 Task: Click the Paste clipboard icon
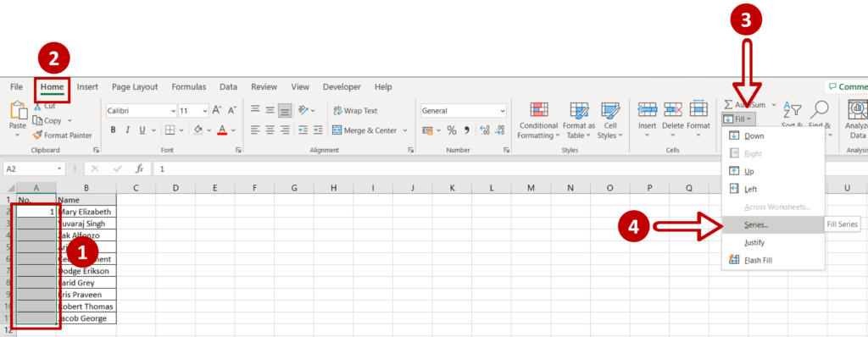click(18, 111)
